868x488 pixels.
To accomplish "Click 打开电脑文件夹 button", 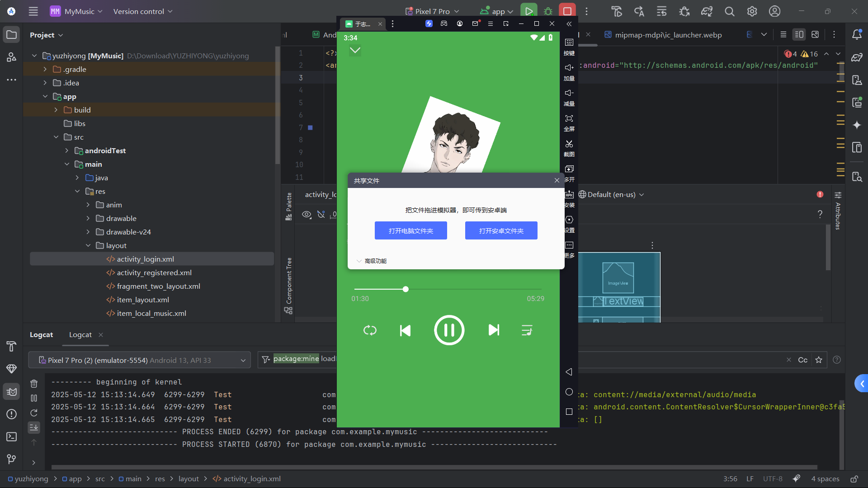I will pos(410,230).
